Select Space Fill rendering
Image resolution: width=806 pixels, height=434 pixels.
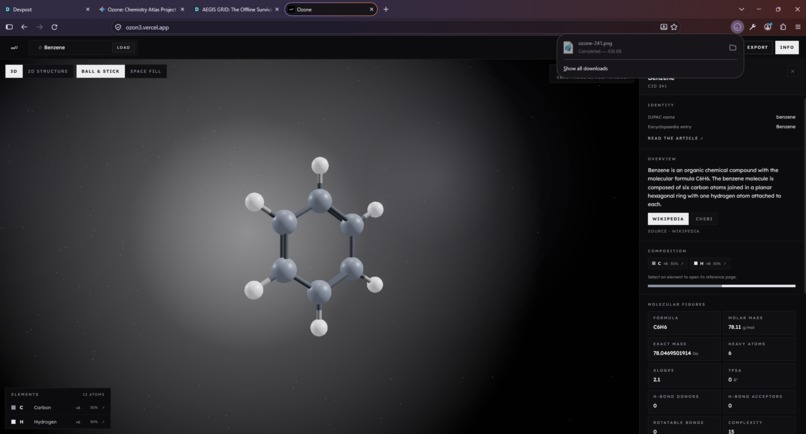pyautogui.click(x=145, y=71)
